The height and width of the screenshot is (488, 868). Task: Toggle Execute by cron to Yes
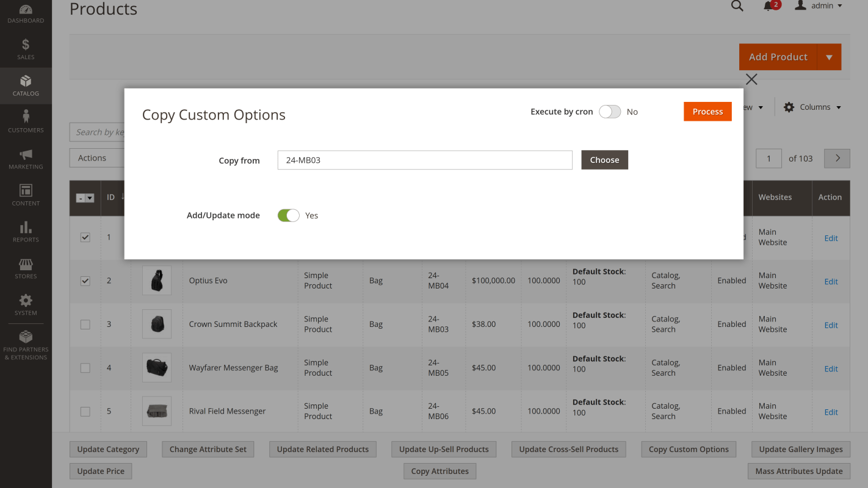pos(609,112)
